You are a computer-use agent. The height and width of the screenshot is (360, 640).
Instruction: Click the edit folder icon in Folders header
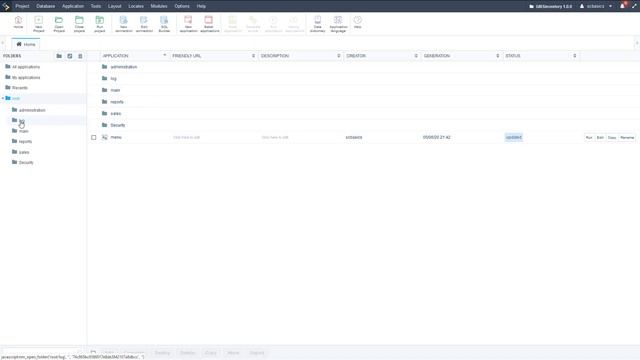[70, 56]
